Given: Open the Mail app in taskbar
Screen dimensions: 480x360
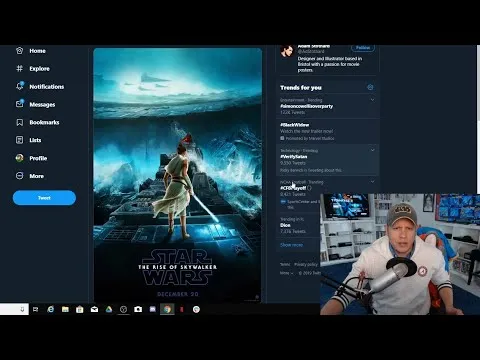Looking at the screenshot, I should pyautogui.click(x=94, y=309).
